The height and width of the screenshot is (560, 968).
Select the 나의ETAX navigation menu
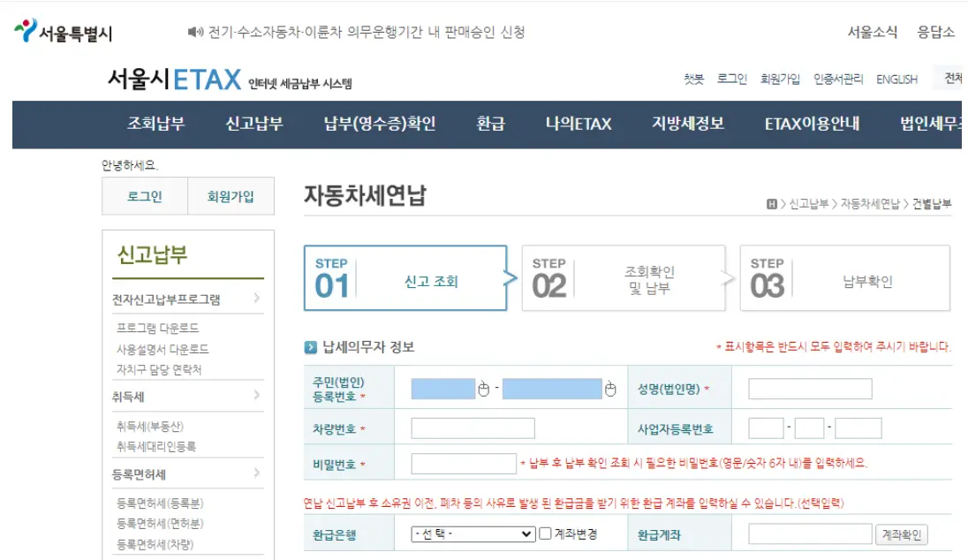click(582, 125)
